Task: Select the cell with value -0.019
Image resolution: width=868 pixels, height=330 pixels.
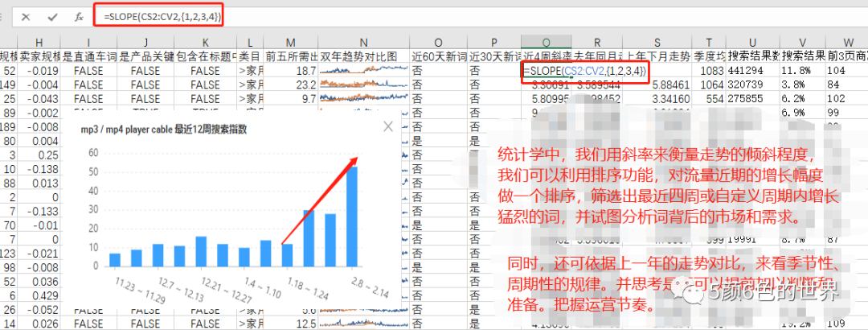Action: tap(39, 71)
